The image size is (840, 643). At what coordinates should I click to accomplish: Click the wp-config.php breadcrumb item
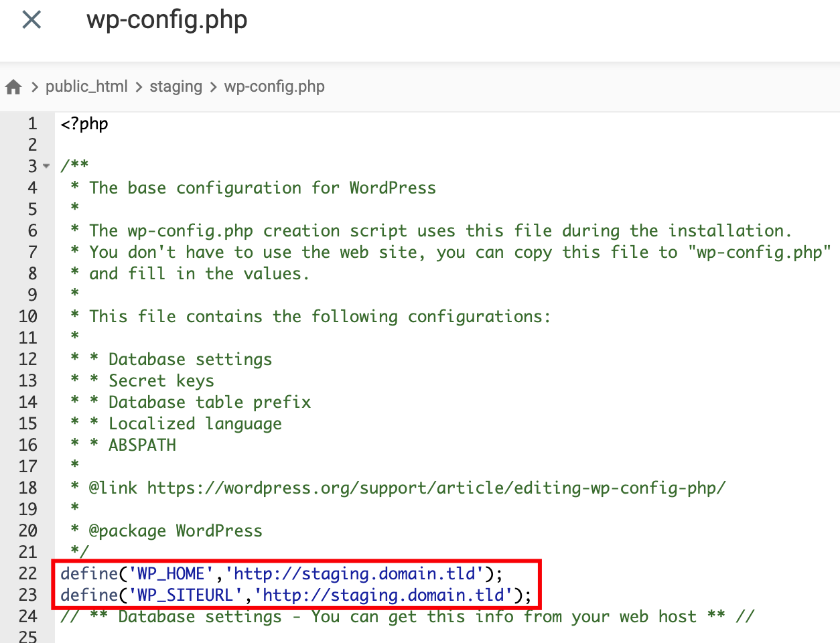(x=274, y=86)
